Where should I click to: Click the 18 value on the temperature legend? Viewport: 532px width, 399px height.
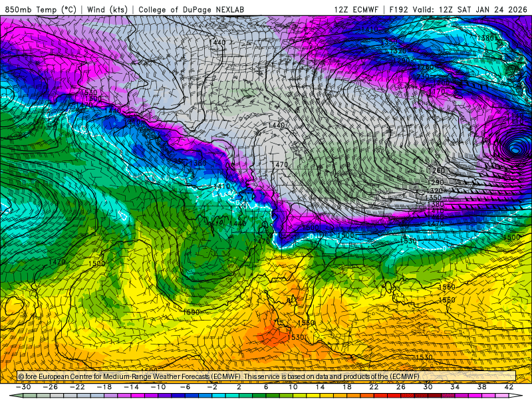point(346,387)
